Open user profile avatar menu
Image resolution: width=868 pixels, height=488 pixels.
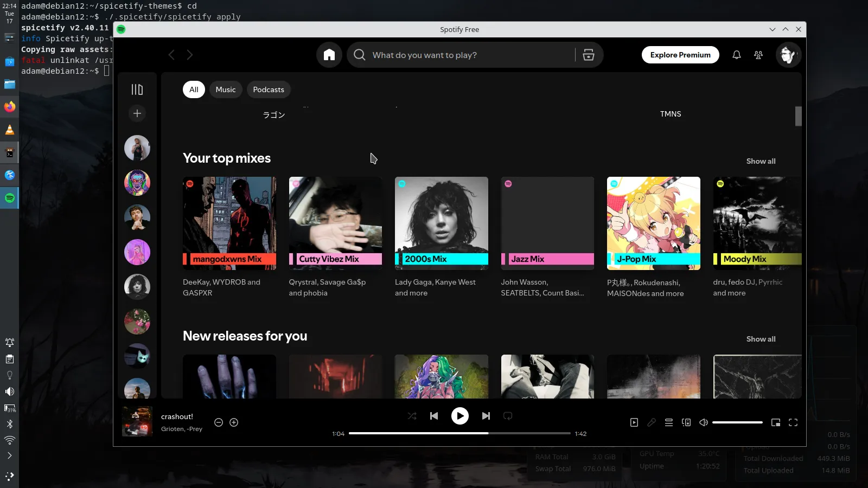coord(788,55)
